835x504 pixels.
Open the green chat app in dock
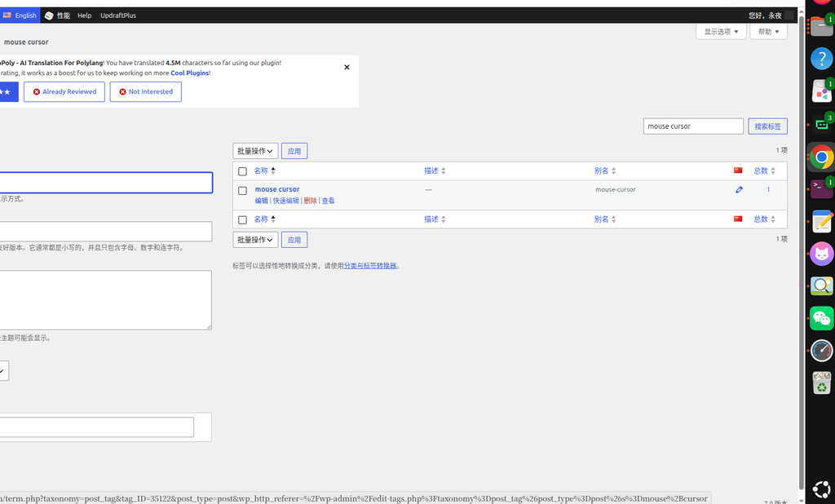point(821,124)
